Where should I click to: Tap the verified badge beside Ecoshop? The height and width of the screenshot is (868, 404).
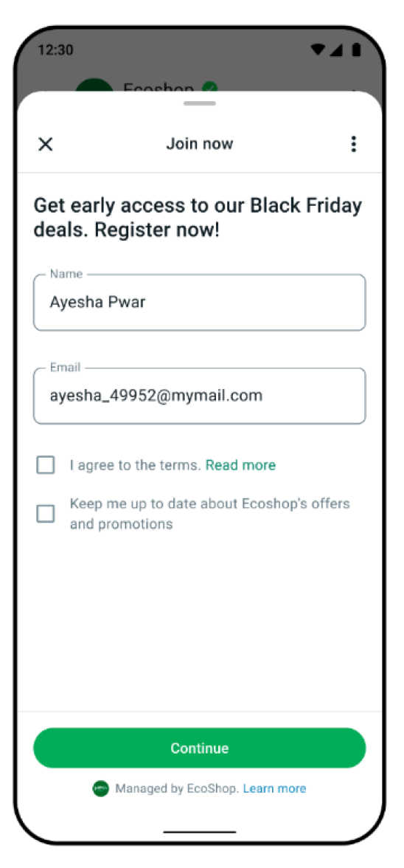click(x=209, y=87)
